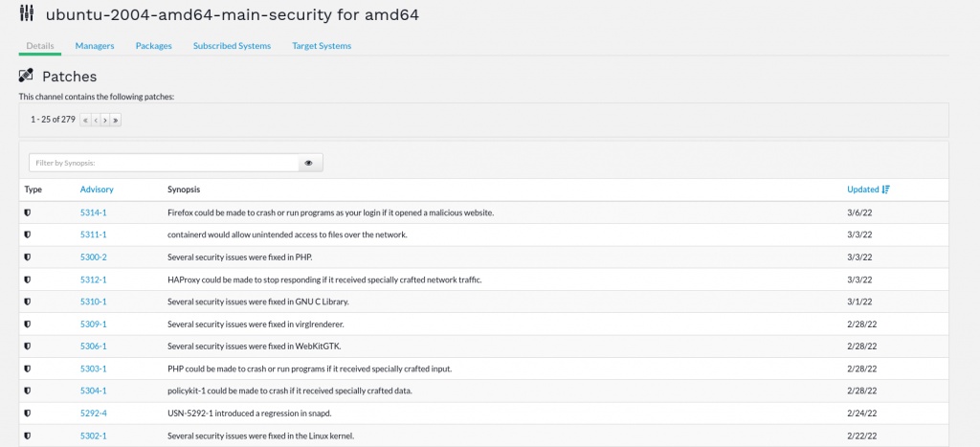Screen dimensions: 980x447
Task: Open the Packages tab
Action: (x=153, y=46)
